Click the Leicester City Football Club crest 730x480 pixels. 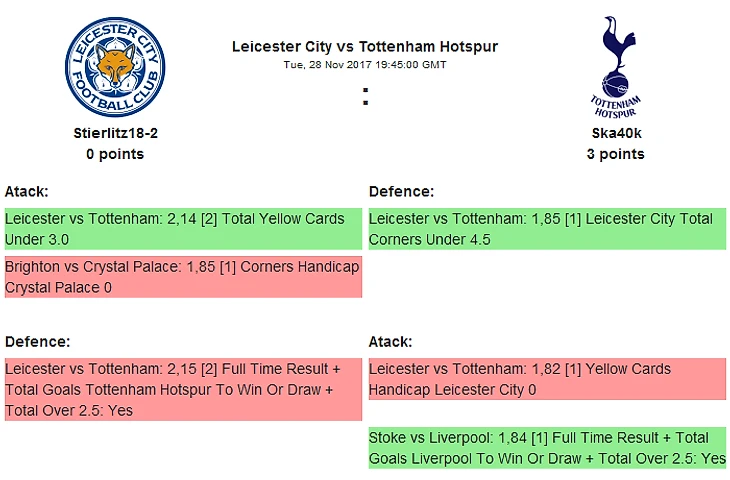pos(115,69)
